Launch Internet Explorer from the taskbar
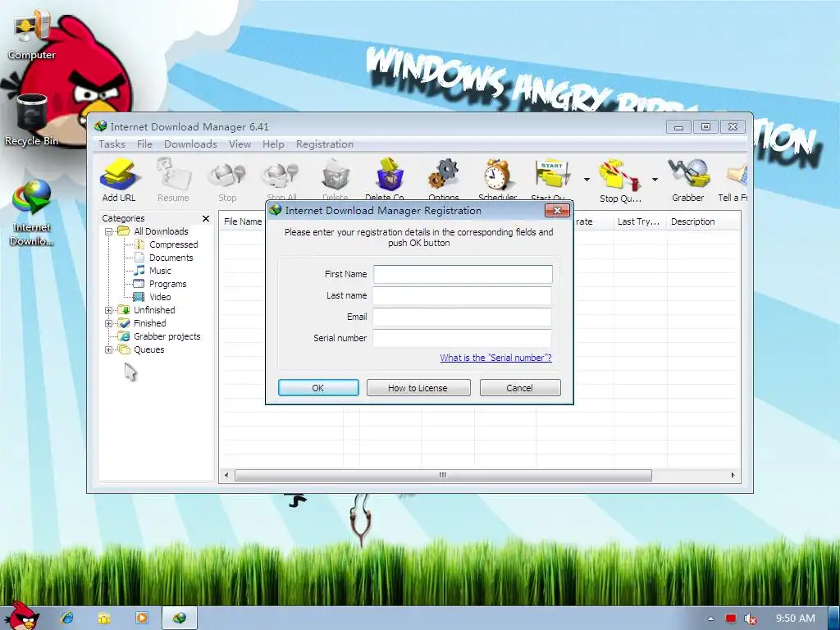 pos(67,618)
